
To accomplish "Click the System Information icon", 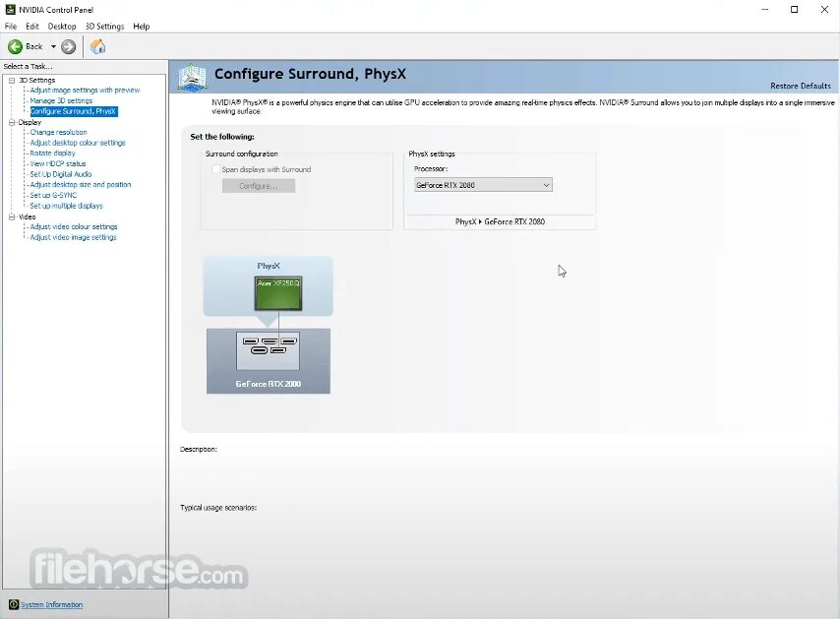I will (14, 604).
